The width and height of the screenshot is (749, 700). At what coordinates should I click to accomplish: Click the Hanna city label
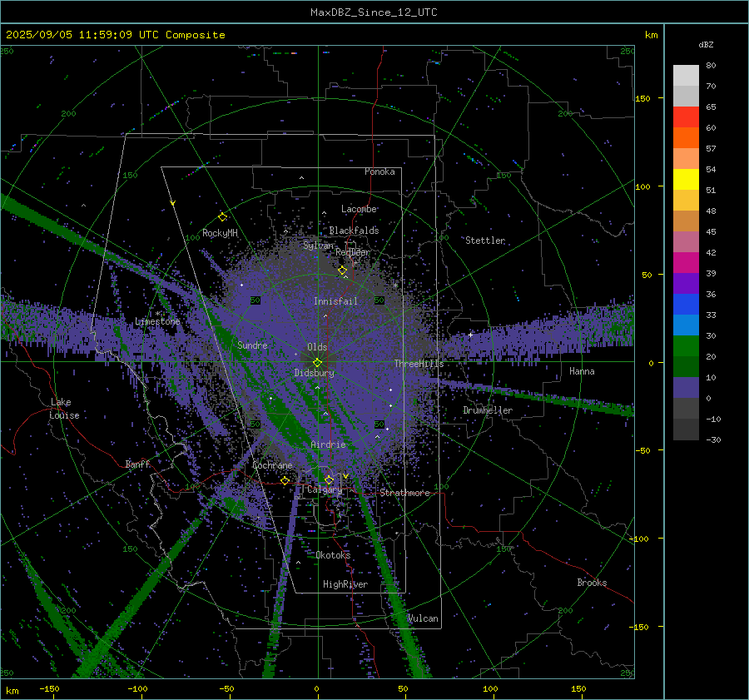(x=582, y=371)
